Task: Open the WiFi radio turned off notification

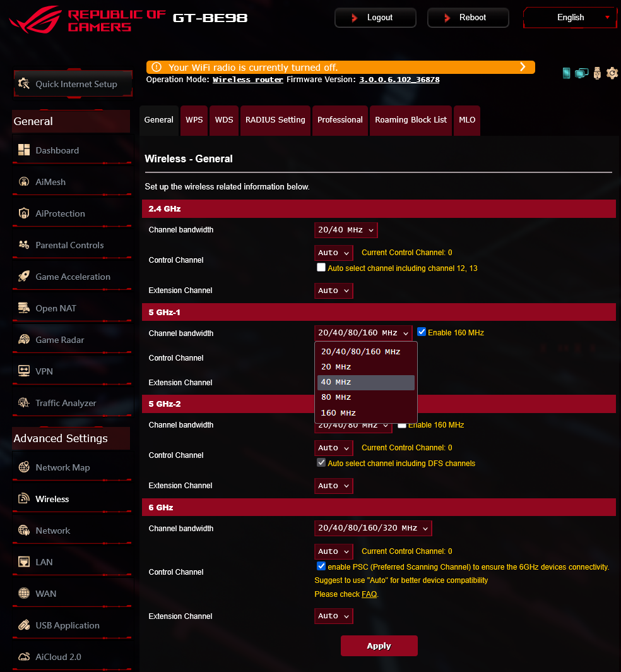Action: click(x=341, y=68)
